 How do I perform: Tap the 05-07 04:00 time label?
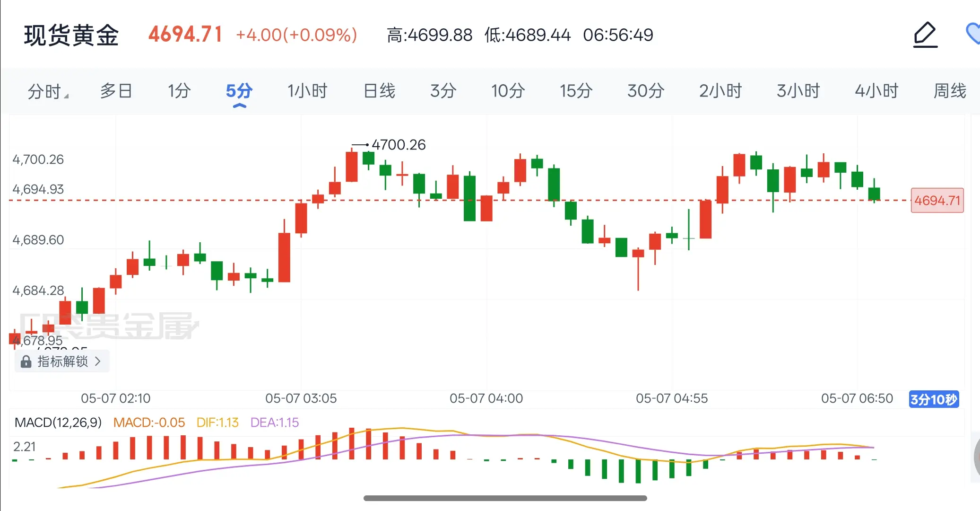coord(486,398)
